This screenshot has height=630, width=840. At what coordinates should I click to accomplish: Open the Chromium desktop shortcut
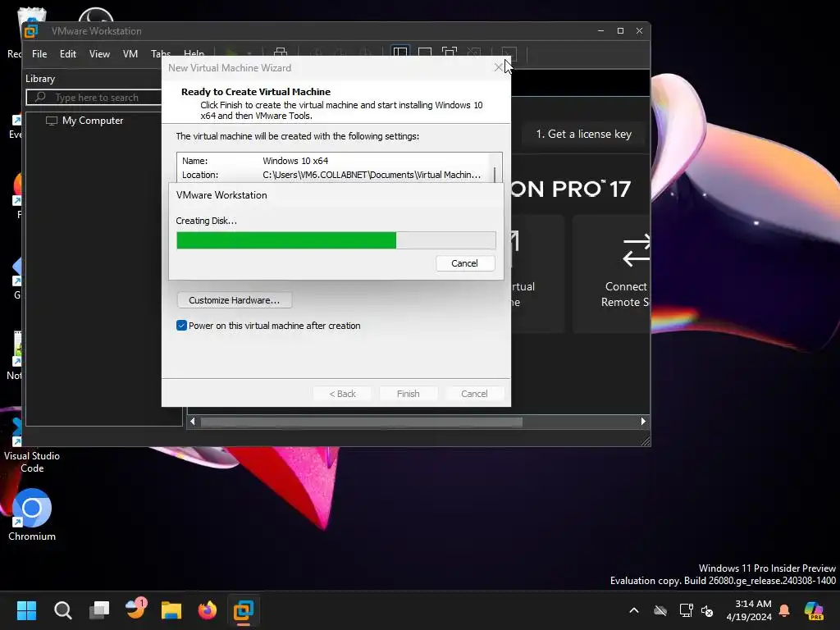[x=32, y=514]
